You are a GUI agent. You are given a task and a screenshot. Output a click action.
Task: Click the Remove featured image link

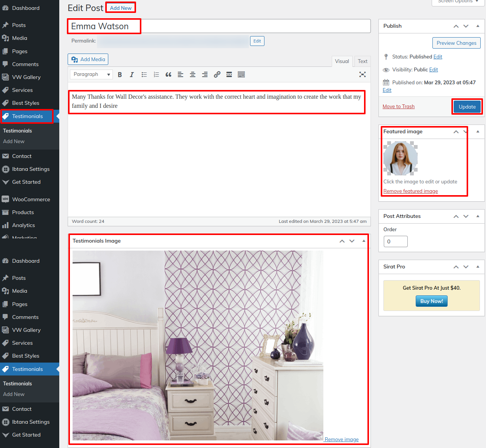(410, 191)
